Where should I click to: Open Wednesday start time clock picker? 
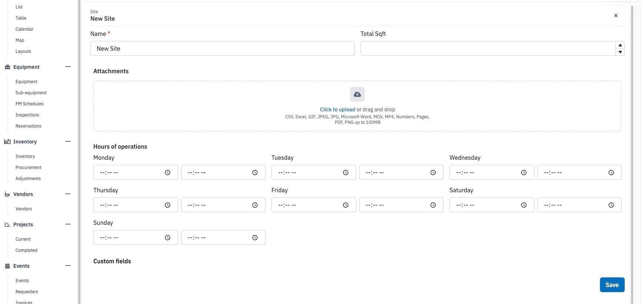(x=524, y=173)
